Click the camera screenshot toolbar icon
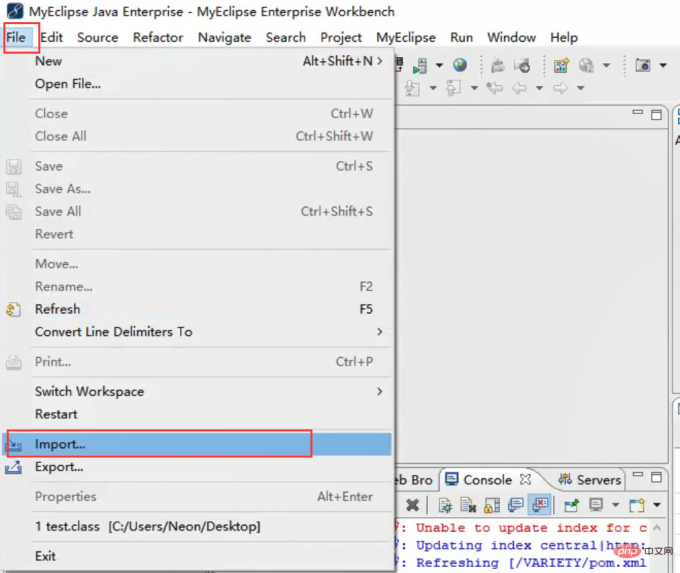The height and width of the screenshot is (573, 680). coord(643,65)
